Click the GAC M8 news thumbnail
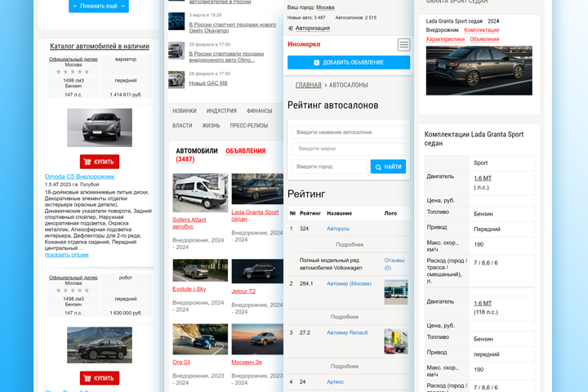Image resolution: width=588 pixels, height=392 pixels. click(176, 79)
